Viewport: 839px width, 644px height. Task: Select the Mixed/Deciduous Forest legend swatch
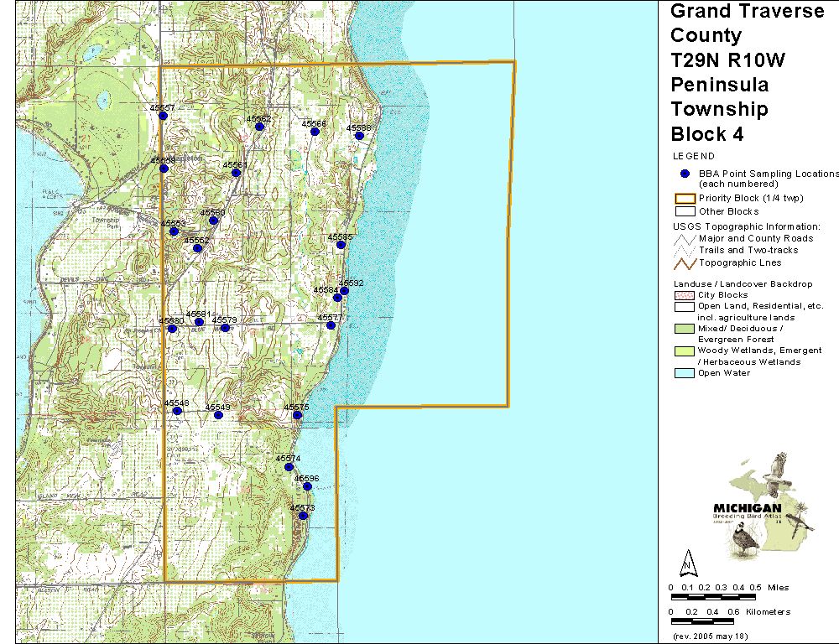(x=685, y=329)
